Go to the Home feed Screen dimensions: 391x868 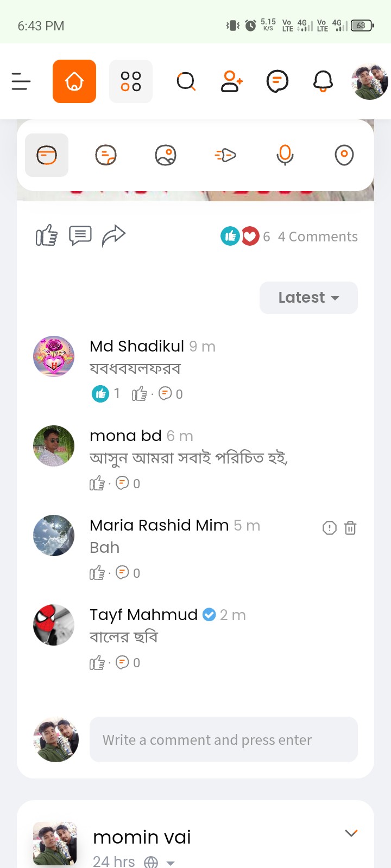pos(74,81)
